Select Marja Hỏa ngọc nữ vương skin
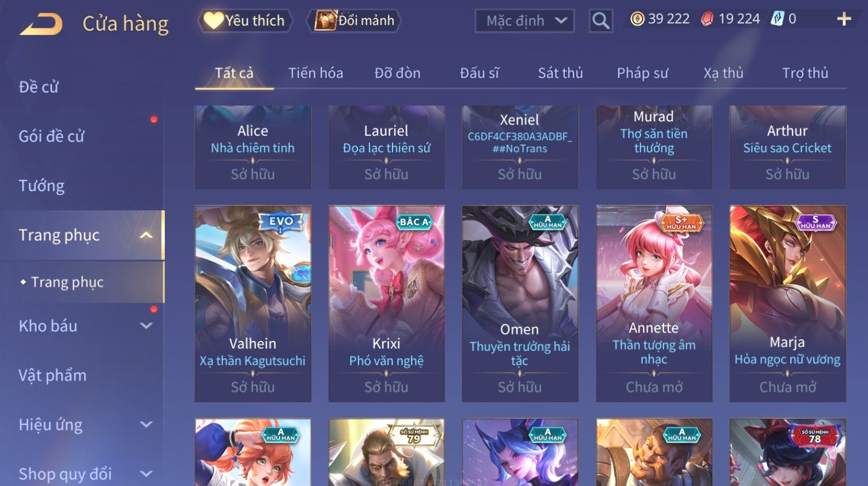This screenshot has width=868, height=486. tap(788, 303)
